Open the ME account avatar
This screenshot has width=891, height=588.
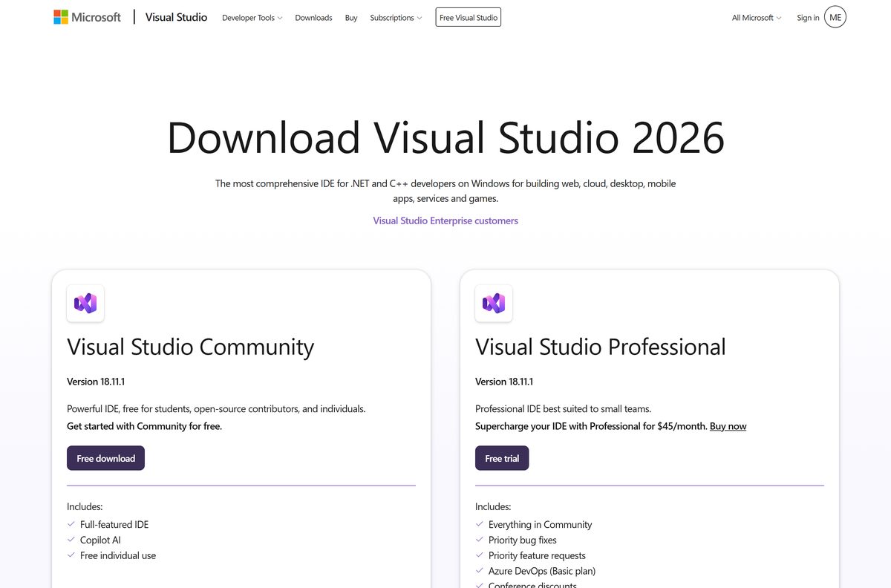point(835,17)
